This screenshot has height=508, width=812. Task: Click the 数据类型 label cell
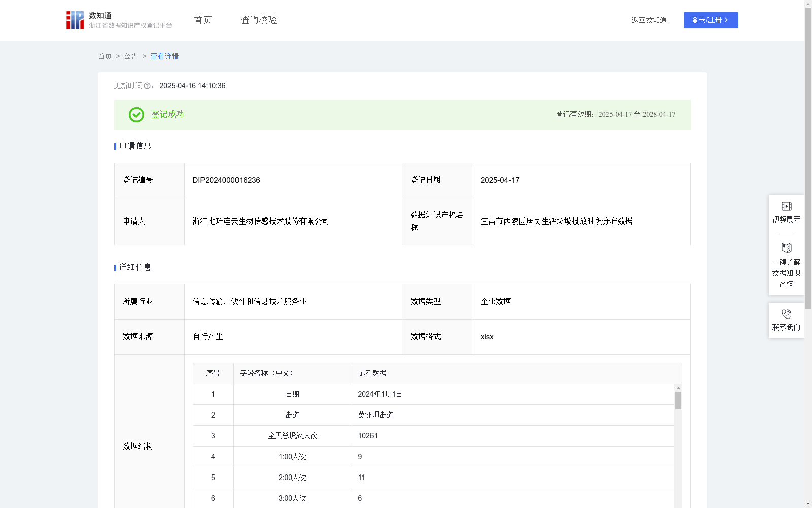coord(437,302)
